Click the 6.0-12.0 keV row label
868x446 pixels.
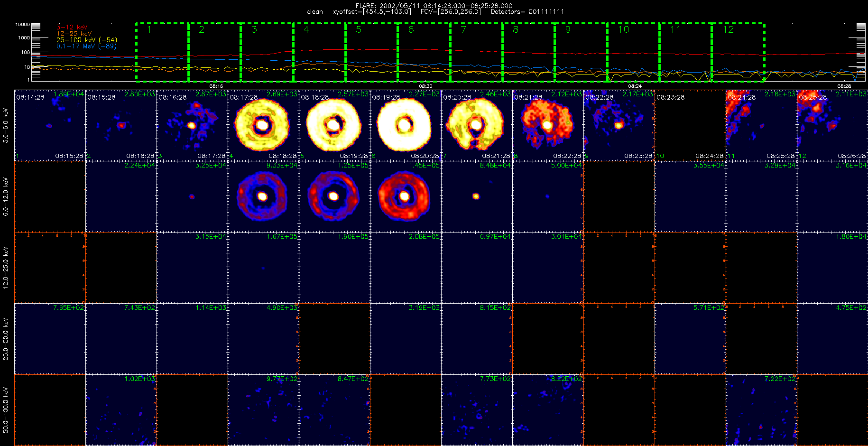click(x=6, y=196)
